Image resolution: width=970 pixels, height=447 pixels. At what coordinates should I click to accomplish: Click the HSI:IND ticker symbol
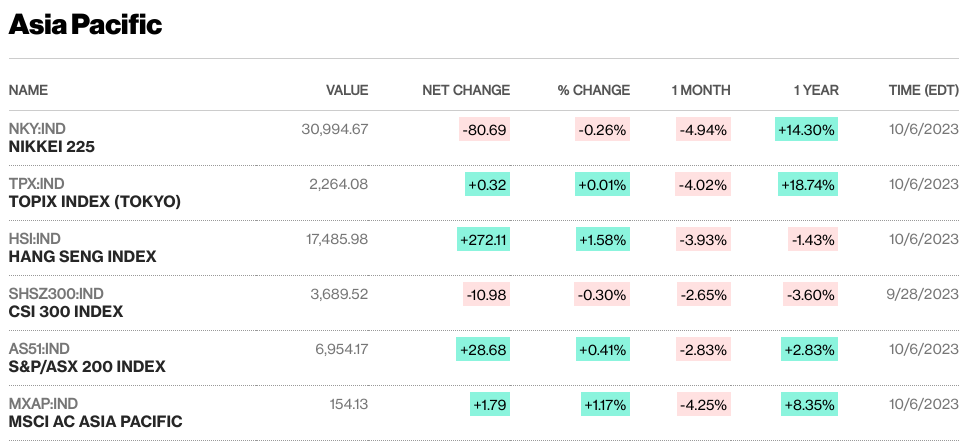[x=35, y=238]
